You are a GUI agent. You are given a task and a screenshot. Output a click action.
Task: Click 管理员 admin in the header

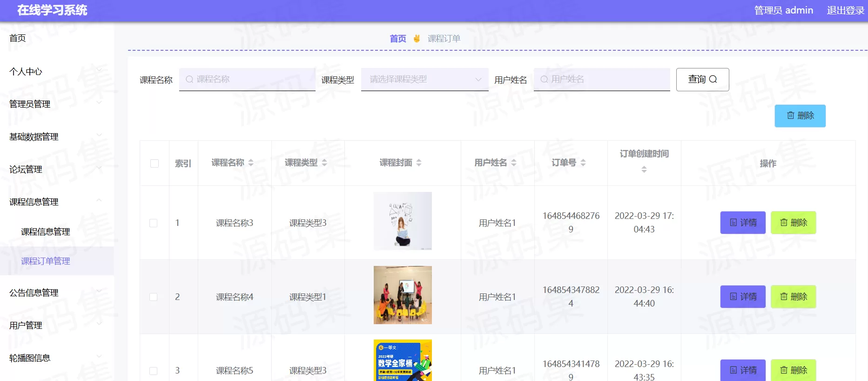[x=784, y=10]
